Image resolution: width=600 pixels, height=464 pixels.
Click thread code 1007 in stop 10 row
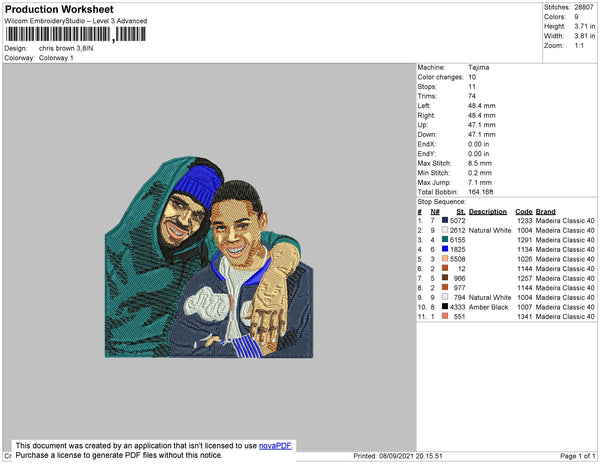tap(525, 307)
